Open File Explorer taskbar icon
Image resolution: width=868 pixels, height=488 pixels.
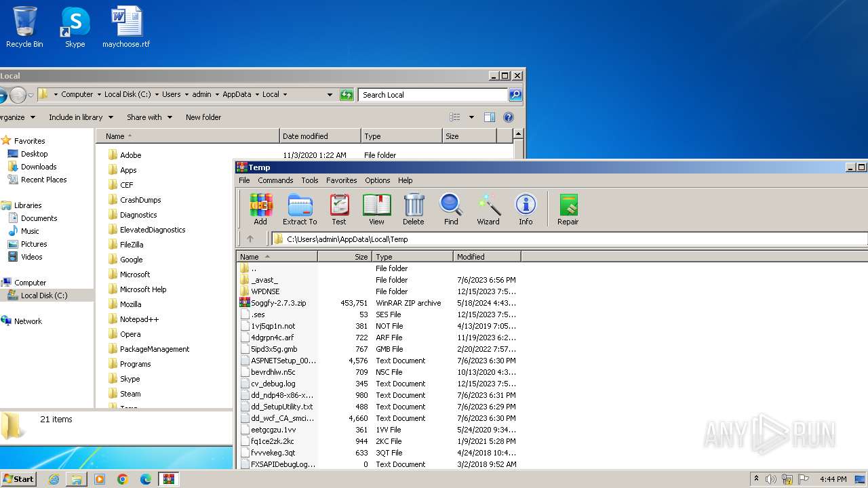(x=77, y=479)
